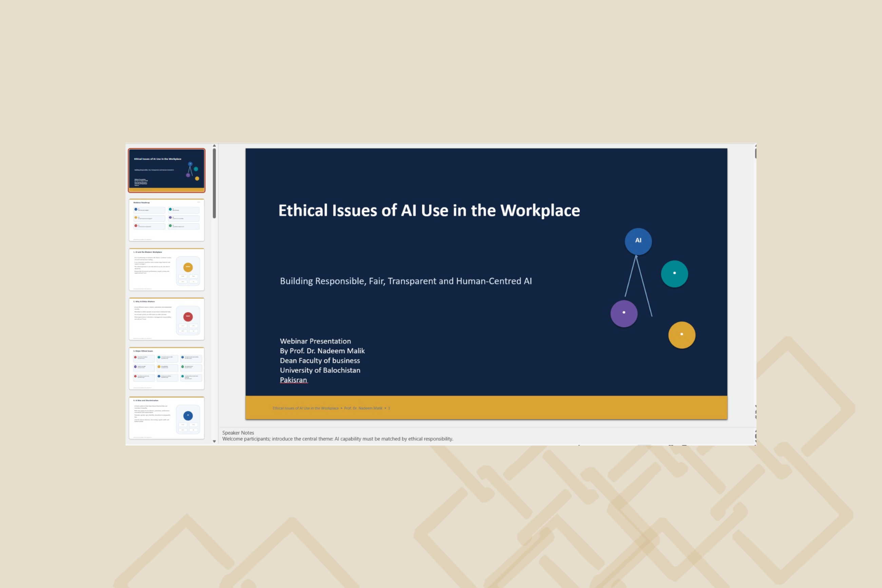Click the thumbnail panel scroll-up arrow
Image resolution: width=882 pixels, height=588 pixels.
(214, 146)
